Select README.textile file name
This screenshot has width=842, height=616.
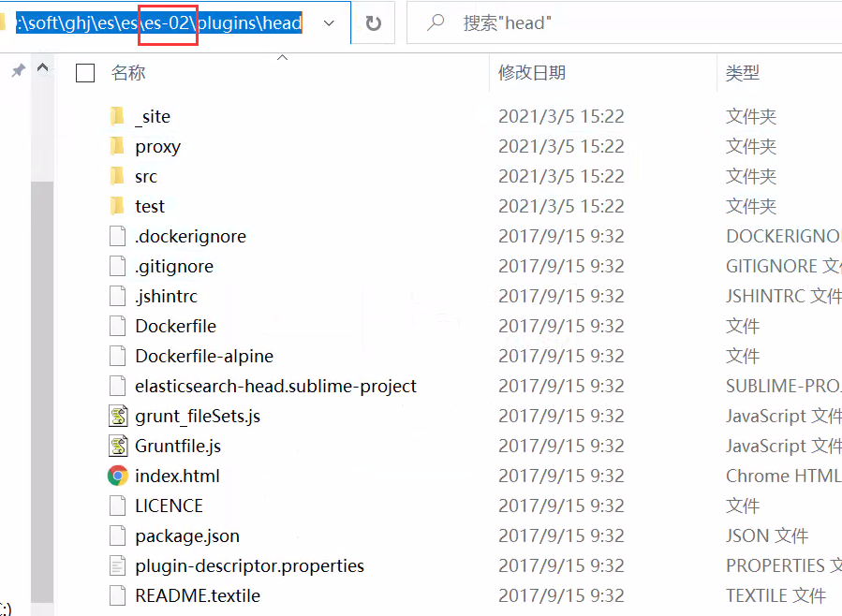198,596
